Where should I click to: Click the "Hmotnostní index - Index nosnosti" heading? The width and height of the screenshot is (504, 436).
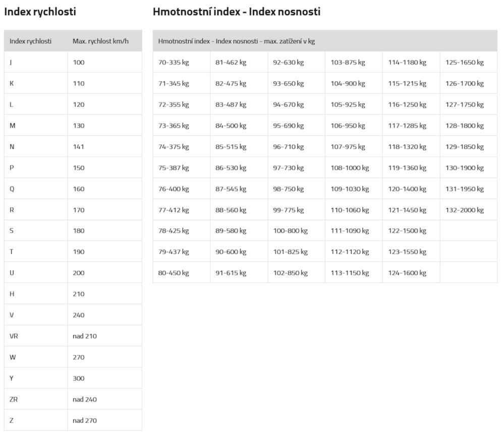(236, 12)
